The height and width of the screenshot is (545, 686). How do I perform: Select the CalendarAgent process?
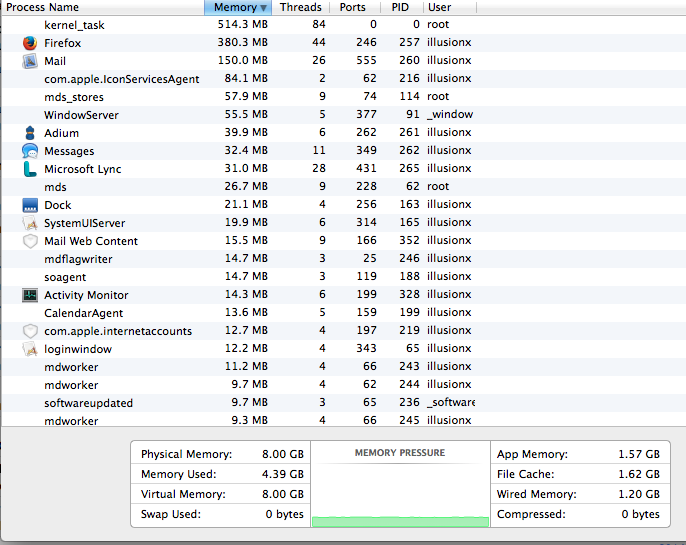[343, 313]
